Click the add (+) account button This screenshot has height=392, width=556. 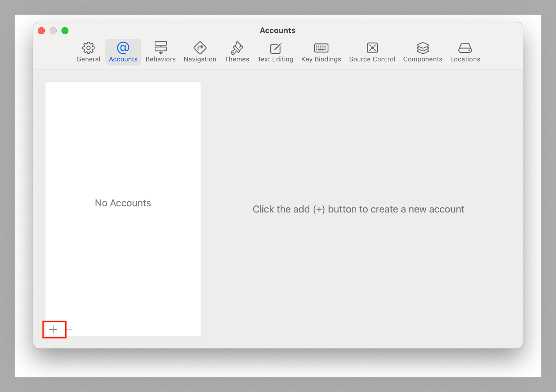[x=53, y=329]
